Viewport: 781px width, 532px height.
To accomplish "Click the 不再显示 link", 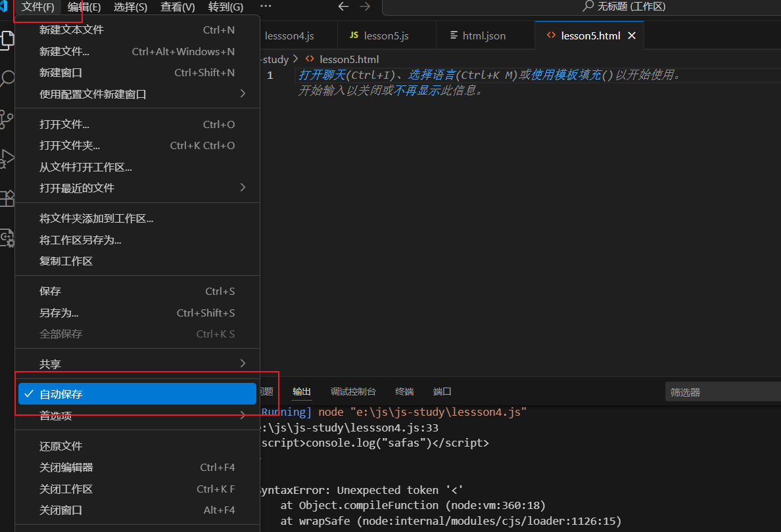I will pyautogui.click(x=417, y=91).
